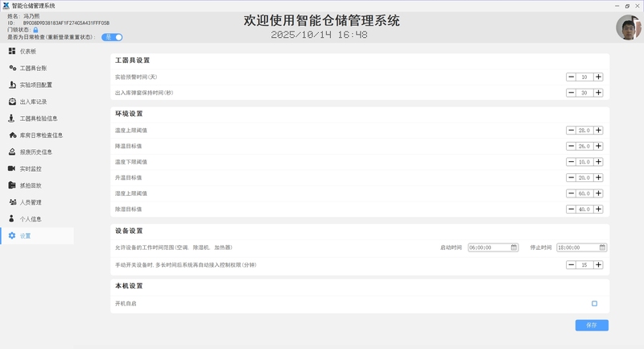Viewport: 644px width, 349px height.
Task: Open the 仪表板 dashboard icon
Action: click(x=12, y=51)
